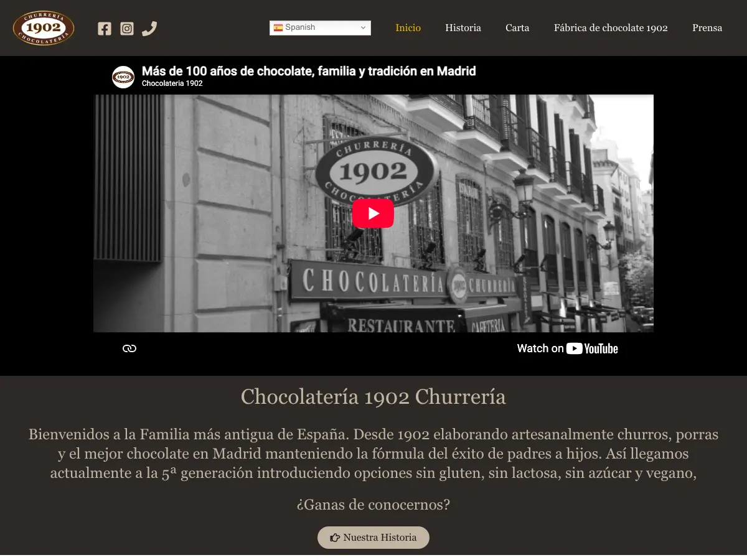Viewport: 747px width, 560px height.
Task: Click the heading Chocolatería 1902 Churrería
Action: click(374, 396)
